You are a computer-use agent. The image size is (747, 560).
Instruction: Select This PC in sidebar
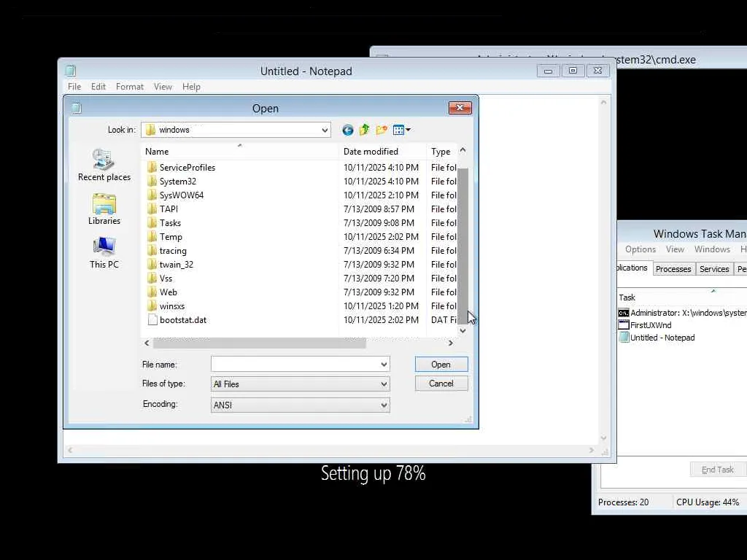104,253
